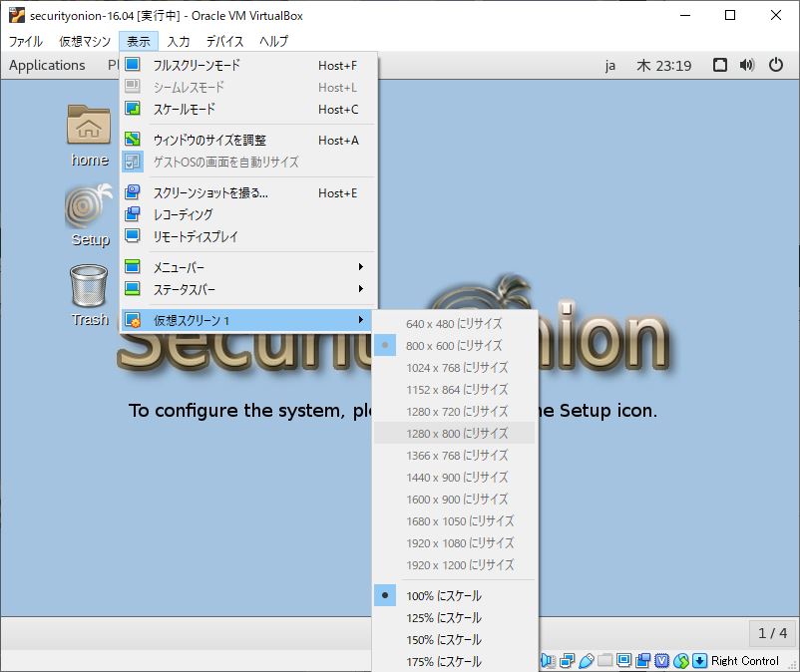Click the 1 / 4 workspace switcher

coord(772,633)
